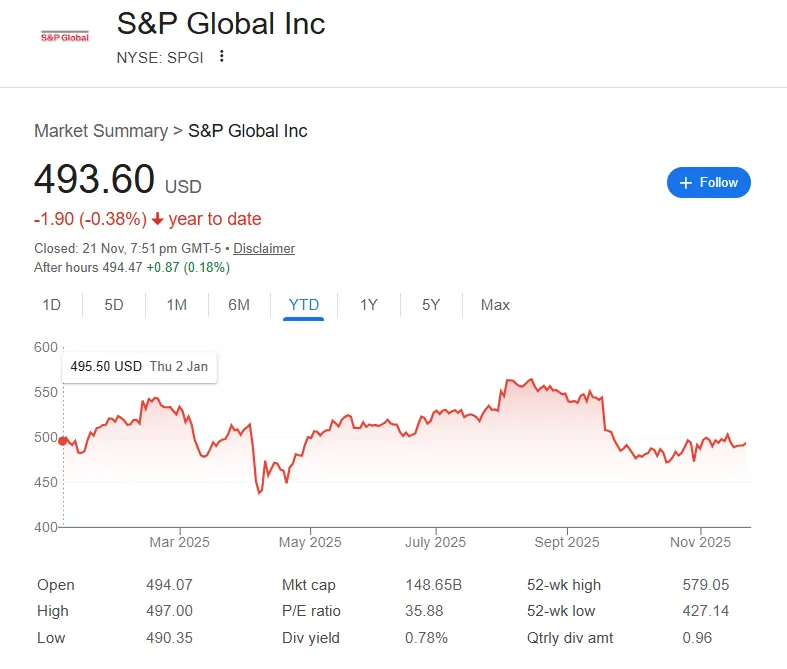The height and width of the screenshot is (669, 787).
Task: Click the red start-point dot on chart
Action: (63, 440)
